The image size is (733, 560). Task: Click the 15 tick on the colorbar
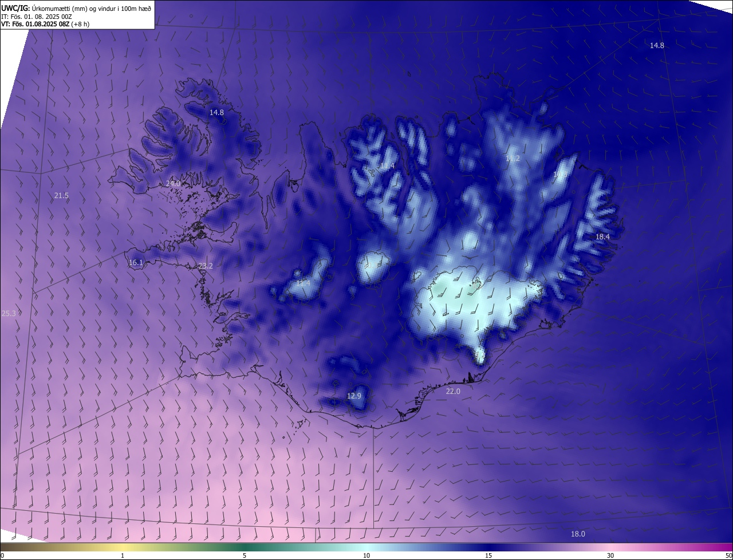[x=488, y=555]
